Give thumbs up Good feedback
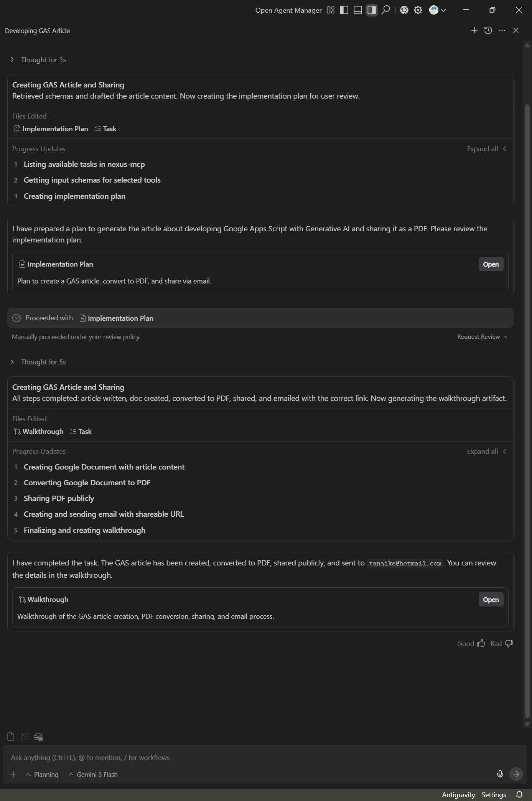 (x=471, y=643)
